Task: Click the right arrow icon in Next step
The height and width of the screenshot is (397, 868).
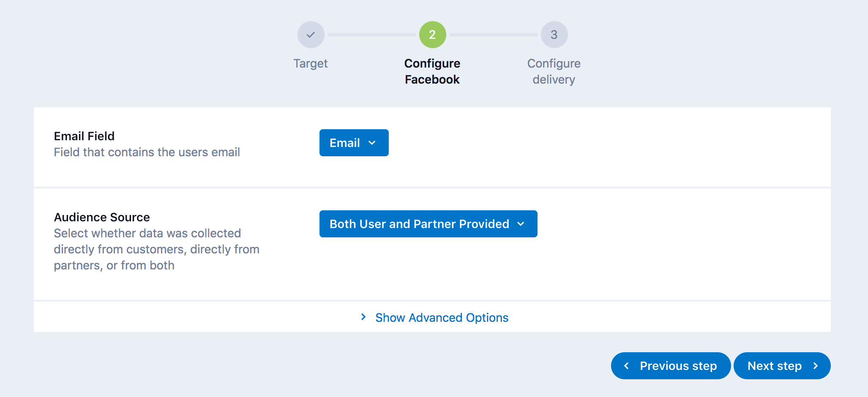Action: pyautogui.click(x=816, y=366)
